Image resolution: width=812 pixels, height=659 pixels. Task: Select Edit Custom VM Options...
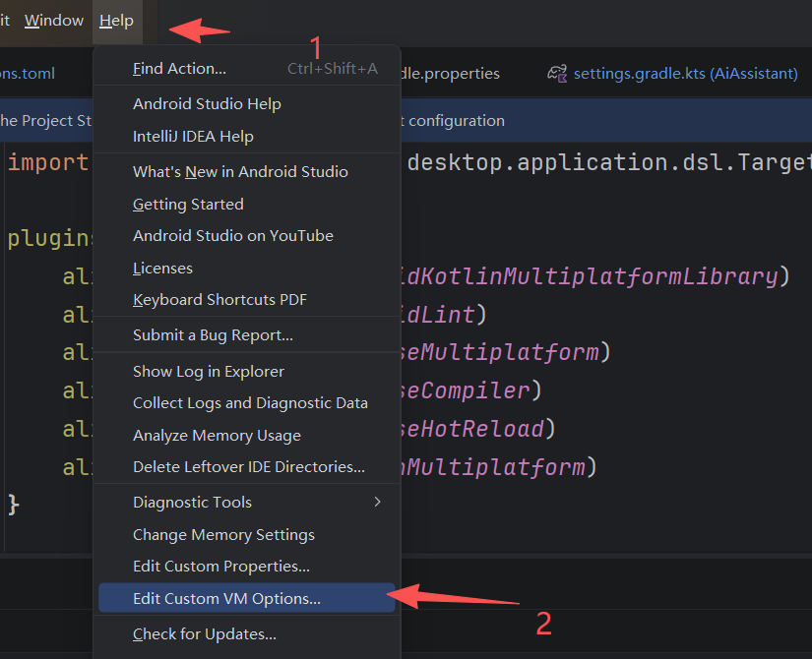pyautogui.click(x=247, y=598)
